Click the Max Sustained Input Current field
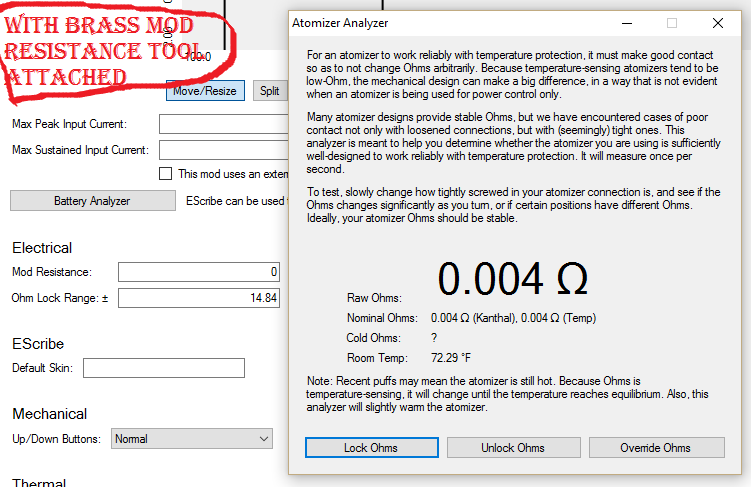751x487 pixels. coord(220,150)
